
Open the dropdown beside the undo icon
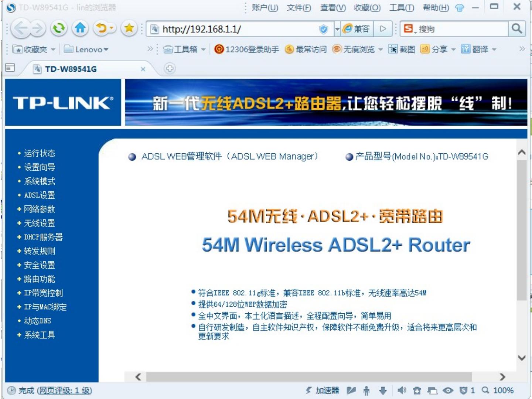pos(112,28)
